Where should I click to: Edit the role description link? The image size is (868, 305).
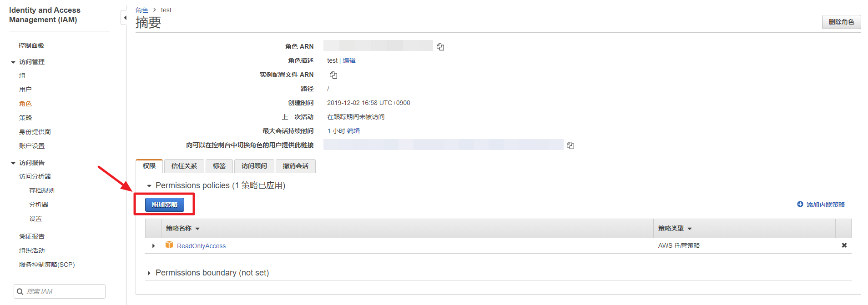coord(349,60)
